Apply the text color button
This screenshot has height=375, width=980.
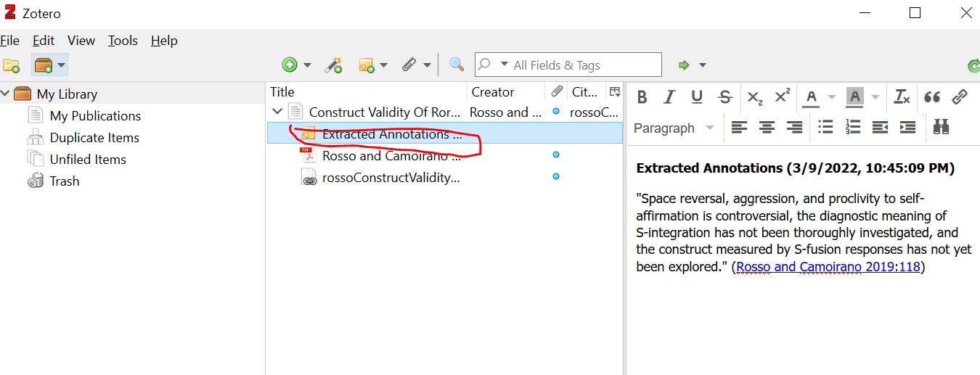point(812,96)
